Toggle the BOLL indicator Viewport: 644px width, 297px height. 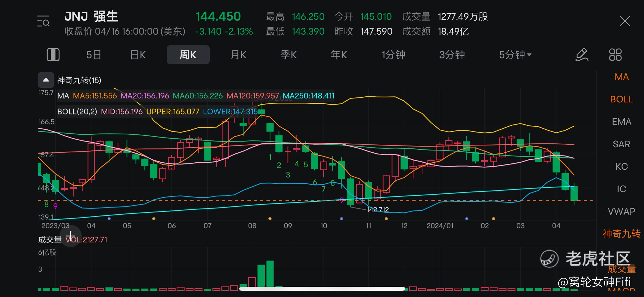pos(622,99)
